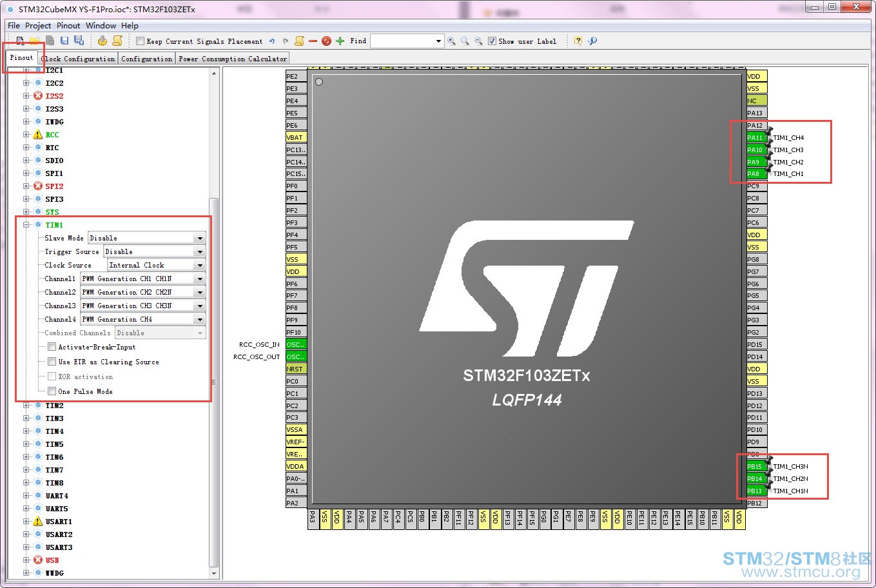876x588 pixels.
Task: Open the Project menu
Action: [38, 26]
